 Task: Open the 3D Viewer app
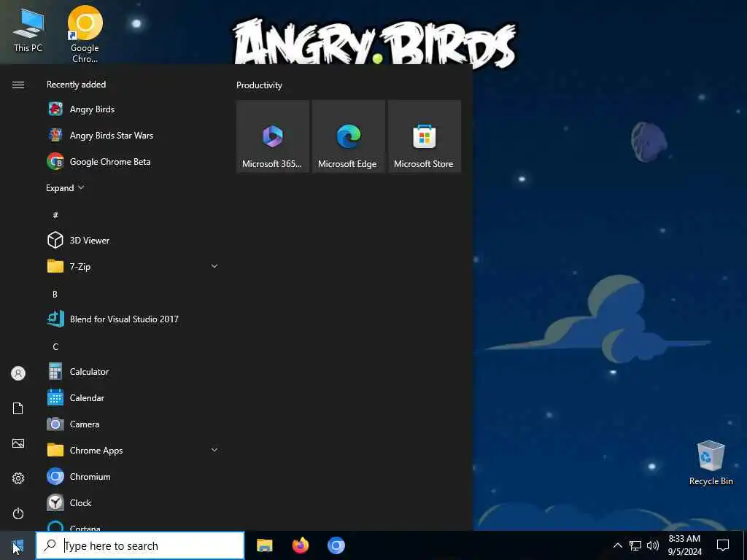[133, 240]
